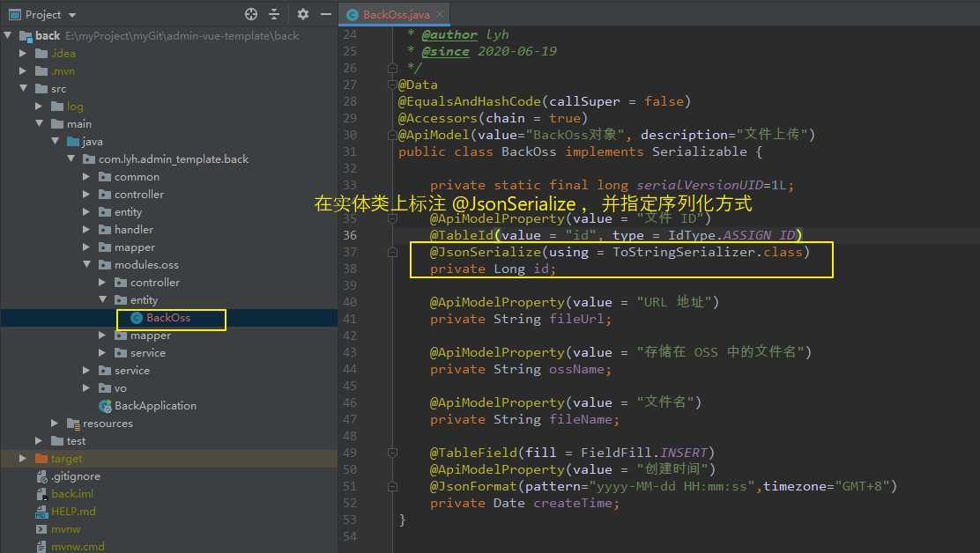The image size is (980, 553).
Task: Open the HELP.md file
Action: (x=74, y=512)
